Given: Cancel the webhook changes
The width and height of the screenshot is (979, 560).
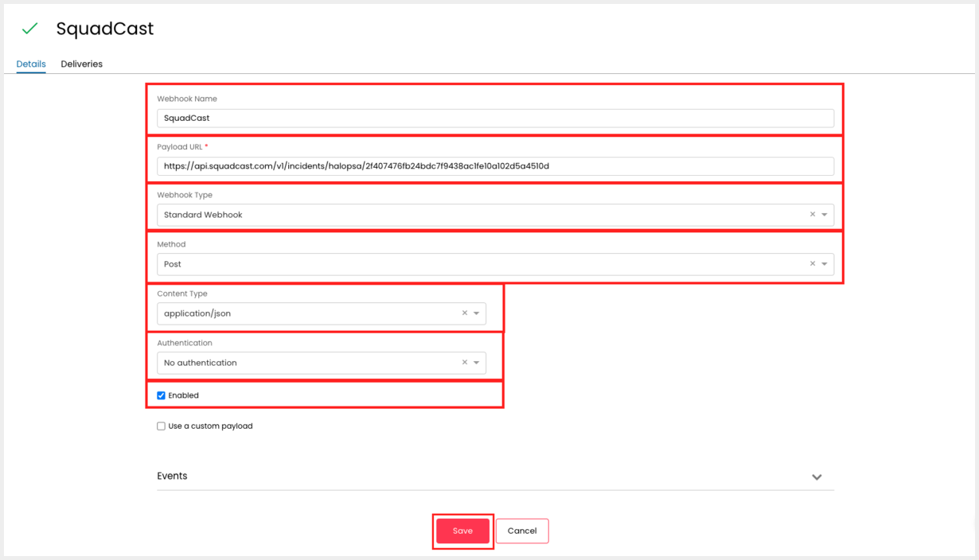Looking at the screenshot, I should [522, 531].
